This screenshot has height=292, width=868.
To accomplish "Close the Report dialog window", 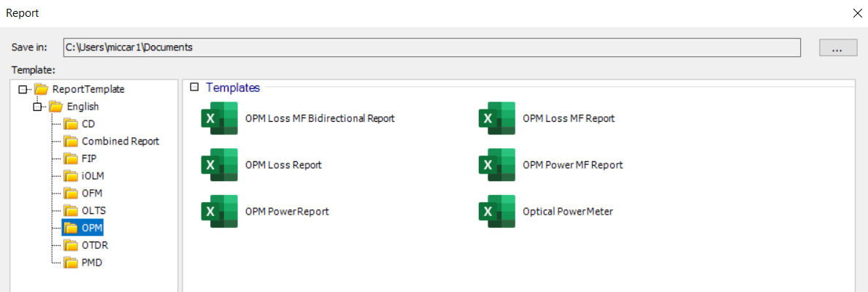I will tap(856, 13).
